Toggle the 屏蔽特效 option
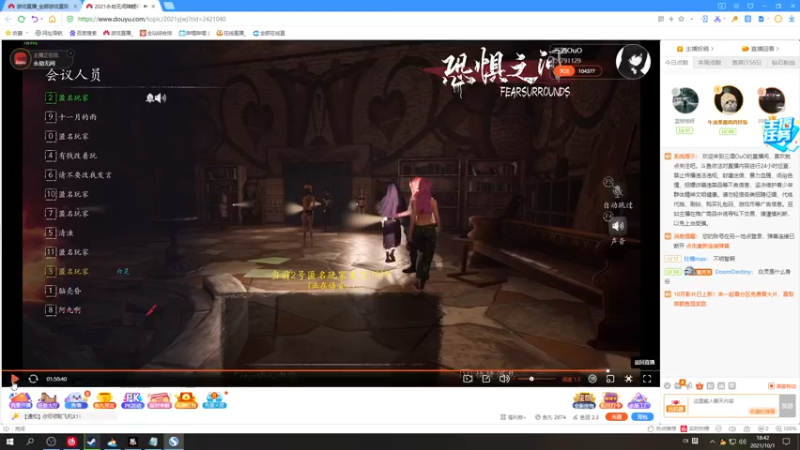 click(782, 386)
